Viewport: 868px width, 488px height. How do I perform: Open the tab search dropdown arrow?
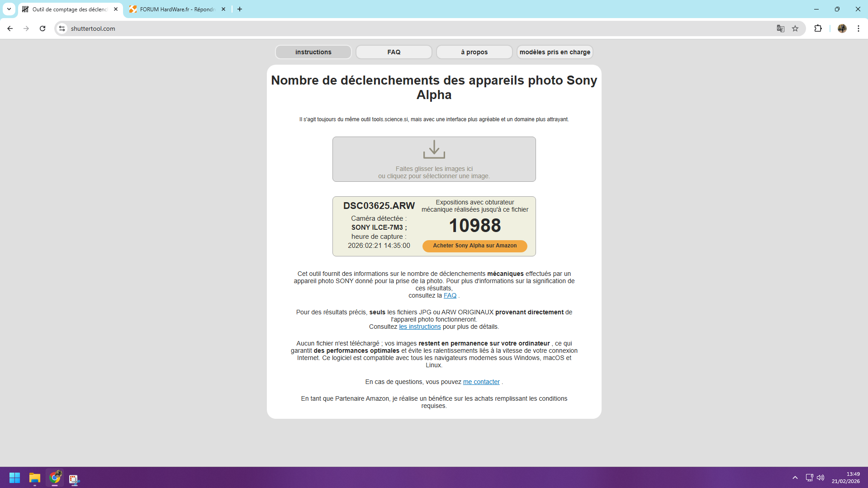pyautogui.click(x=9, y=9)
